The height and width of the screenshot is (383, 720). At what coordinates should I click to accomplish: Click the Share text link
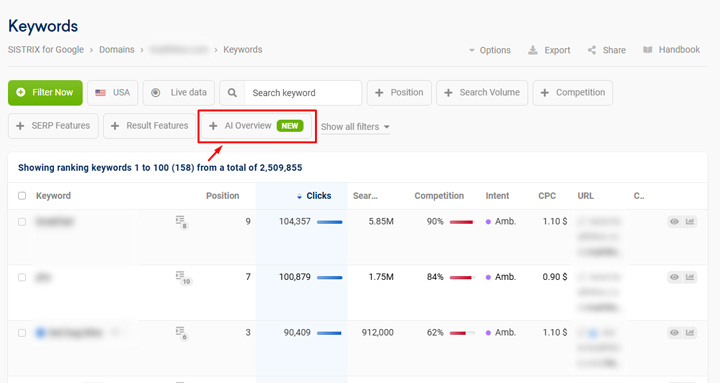[614, 50]
